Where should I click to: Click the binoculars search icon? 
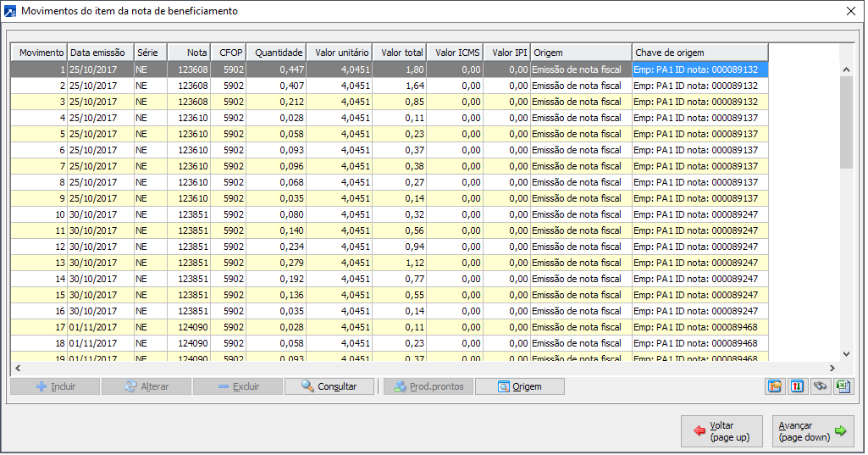tap(821, 386)
